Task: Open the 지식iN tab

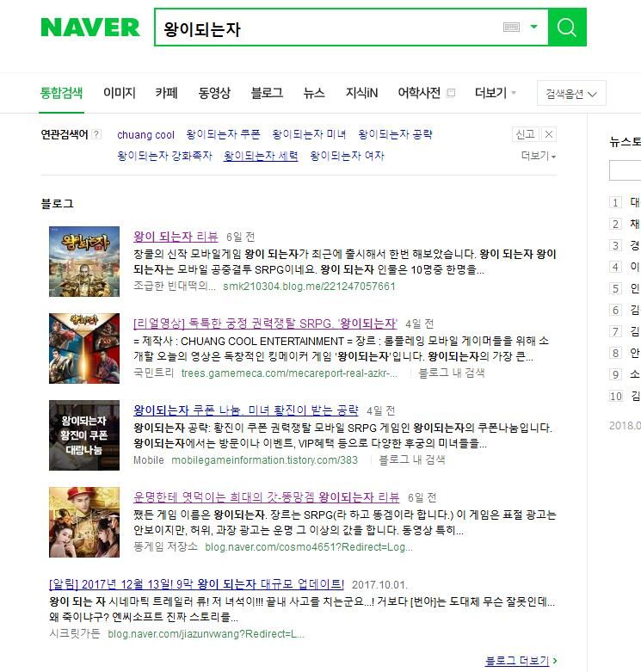Action: [362, 93]
